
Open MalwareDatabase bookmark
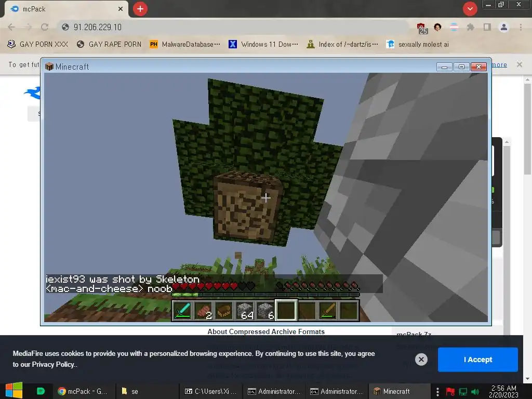[x=185, y=45]
